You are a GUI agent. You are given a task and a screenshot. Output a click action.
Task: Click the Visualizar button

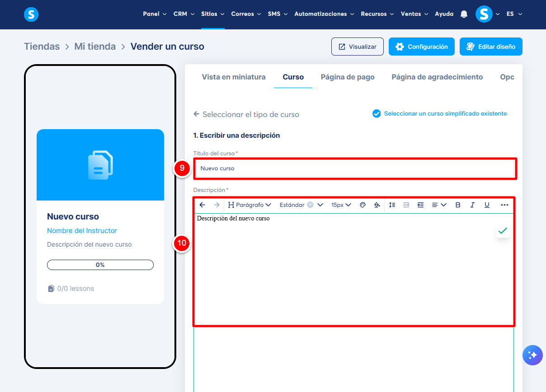pyautogui.click(x=358, y=47)
